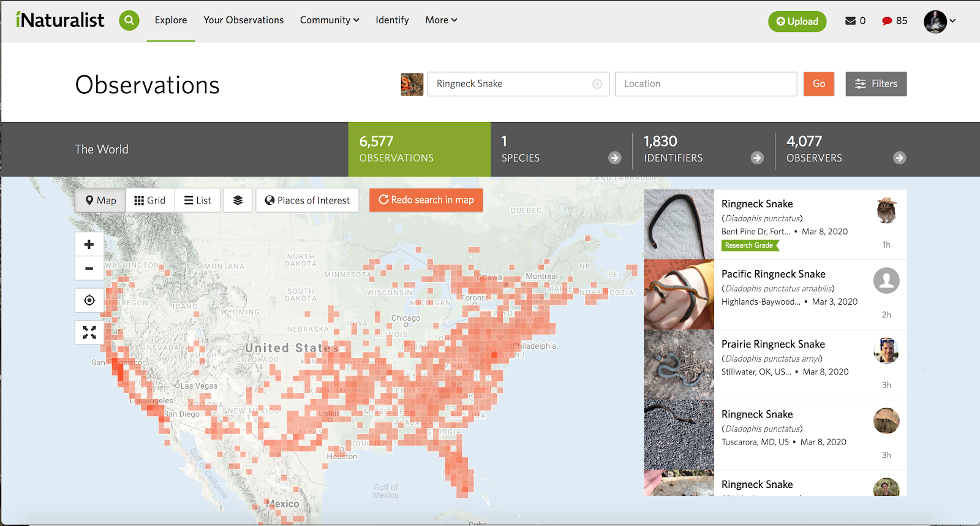Zoom in on the map
The width and height of the screenshot is (980, 526).
click(x=89, y=244)
